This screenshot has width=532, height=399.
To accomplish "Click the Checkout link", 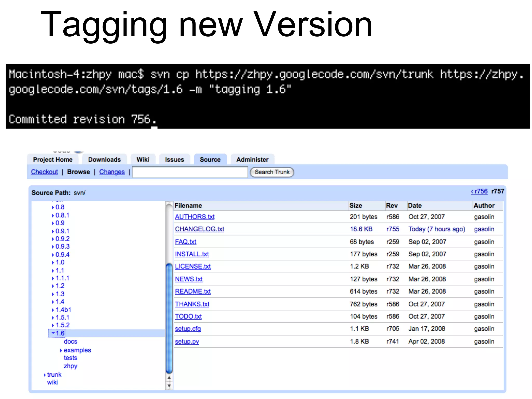I will [44, 172].
